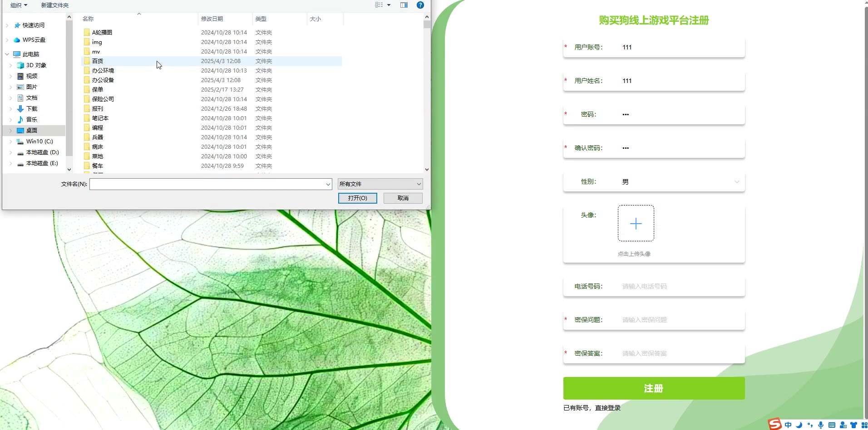This screenshot has height=430, width=868.
Task: Open WPS云盘 in the sidebar
Action: [34, 40]
